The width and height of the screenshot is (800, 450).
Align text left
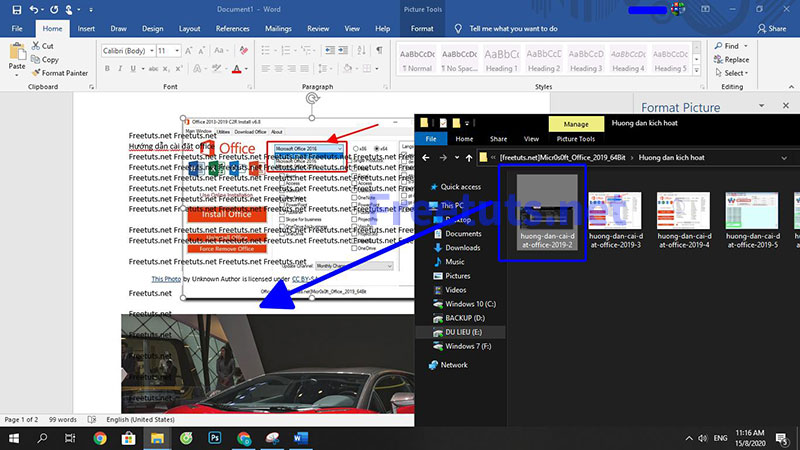pyautogui.click(x=266, y=68)
